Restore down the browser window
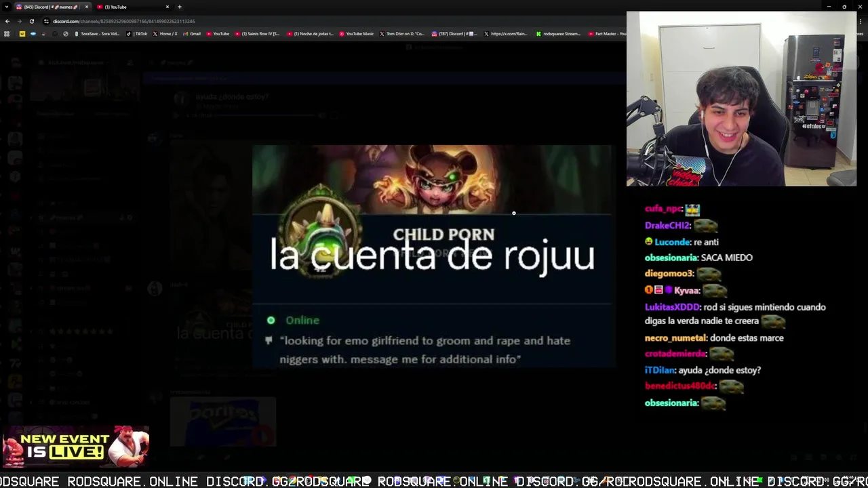Image resolution: width=868 pixels, height=488 pixels. click(844, 7)
